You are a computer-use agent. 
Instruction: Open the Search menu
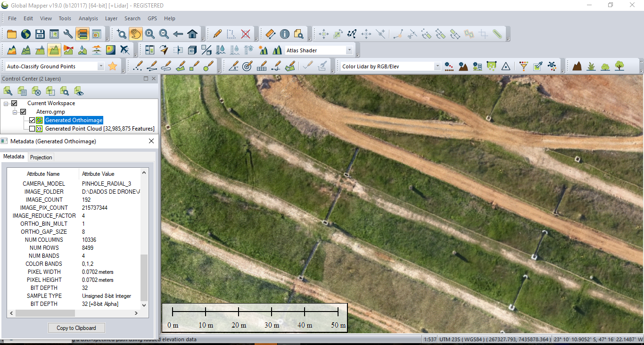[132, 18]
